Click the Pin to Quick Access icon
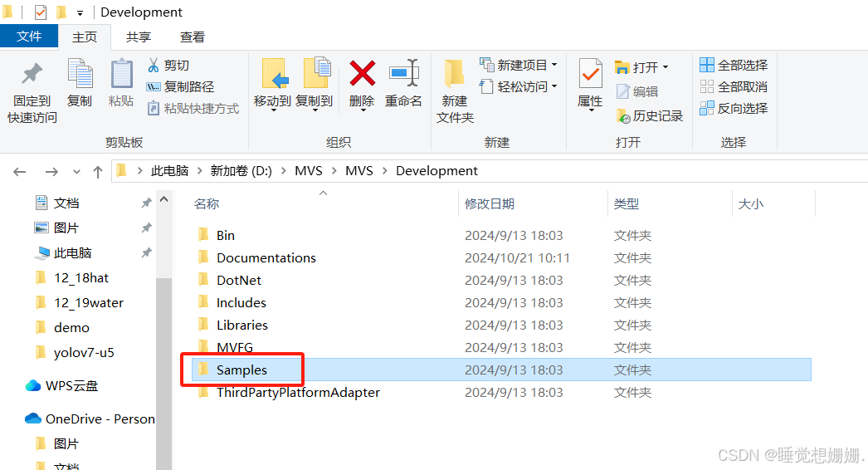The height and width of the screenshot is (470, 868). (32, 74)
